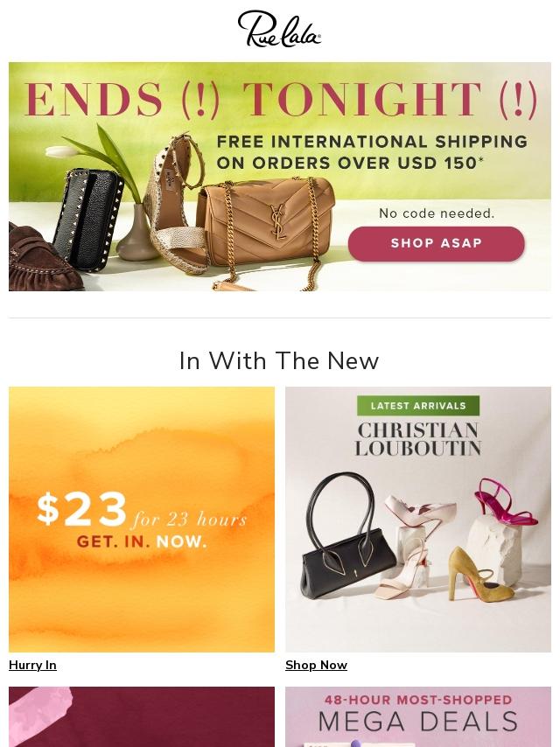Click the 48-Hour Mega Deals tile
Viewport: 560px width, 747px height.
(418, 716)
